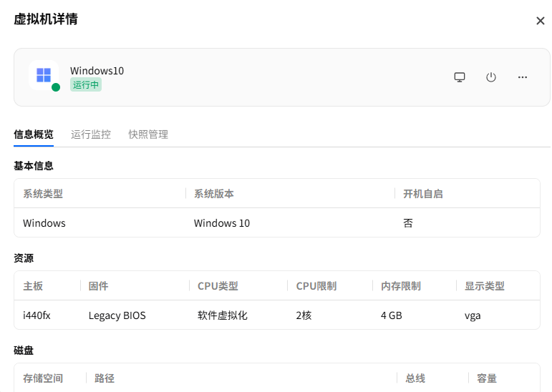
Task: Click the 开机自启 column header
Action: coord(423,194)
